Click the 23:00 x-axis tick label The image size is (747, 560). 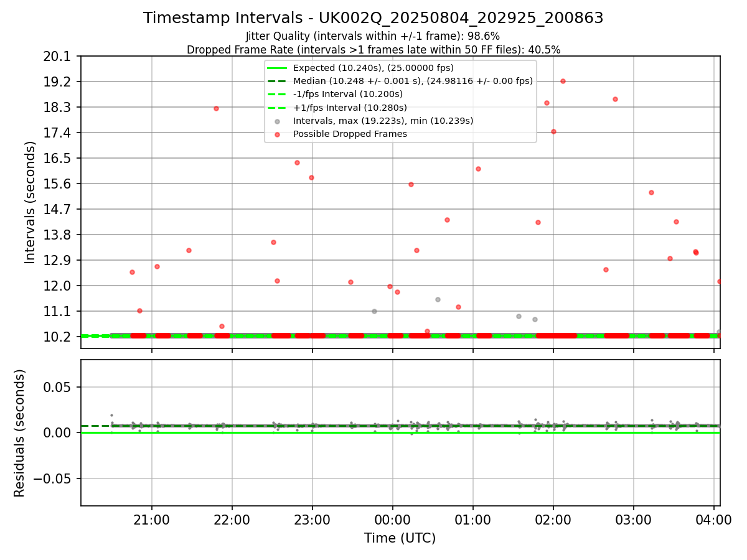[312, 520]
